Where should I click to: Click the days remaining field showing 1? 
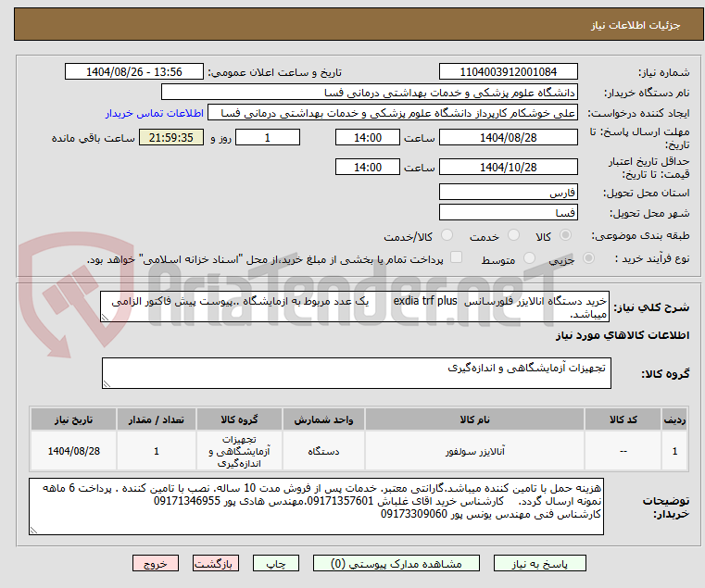(268, 138)
